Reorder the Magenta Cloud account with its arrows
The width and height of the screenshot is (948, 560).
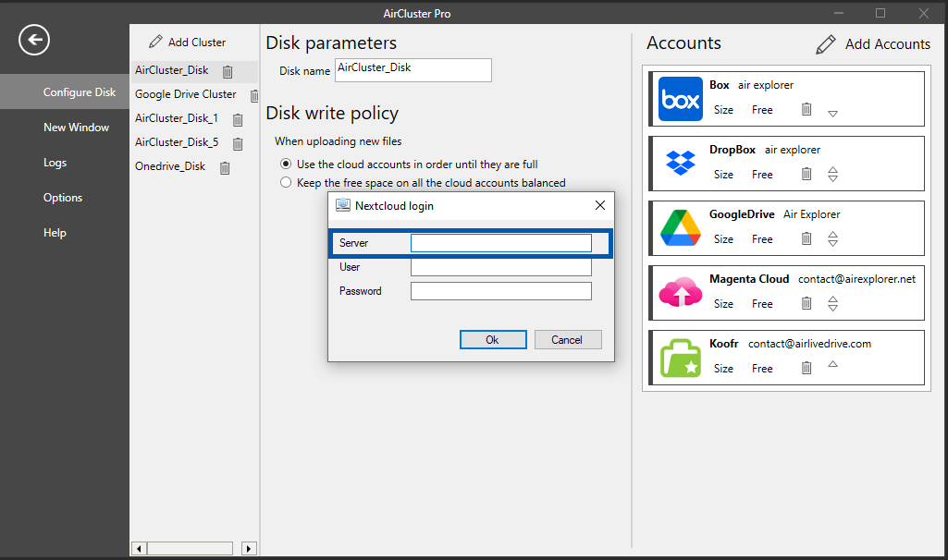coord(832,303)
